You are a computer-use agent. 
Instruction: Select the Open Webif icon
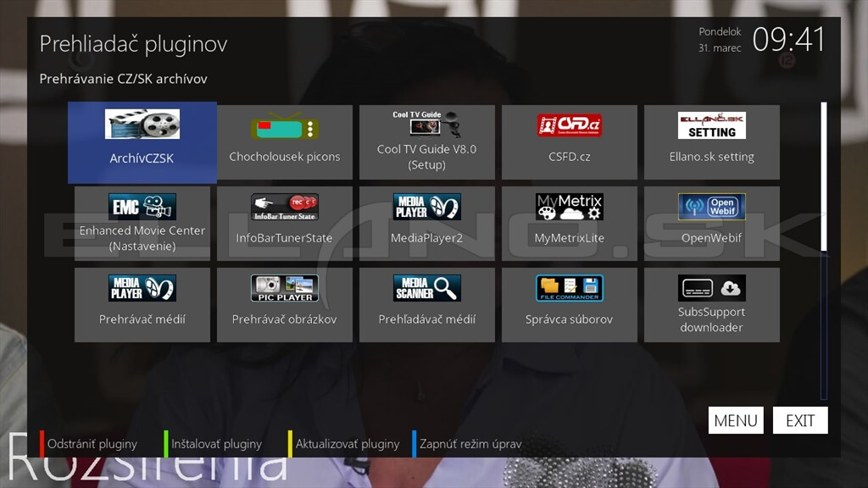[711, 207]
